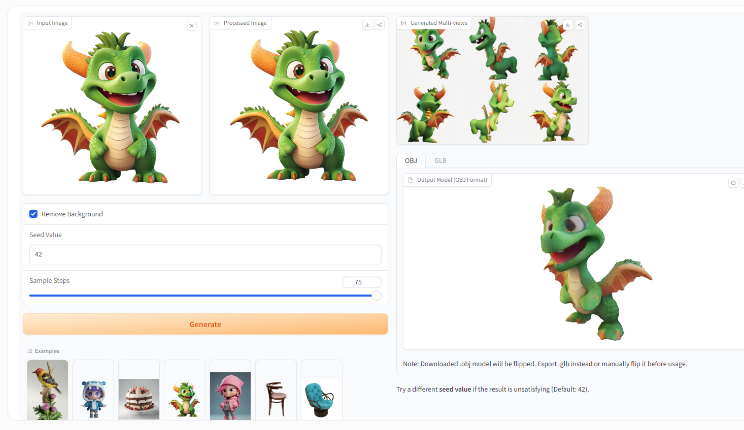Download the Processed Image

tap(367, 25)
